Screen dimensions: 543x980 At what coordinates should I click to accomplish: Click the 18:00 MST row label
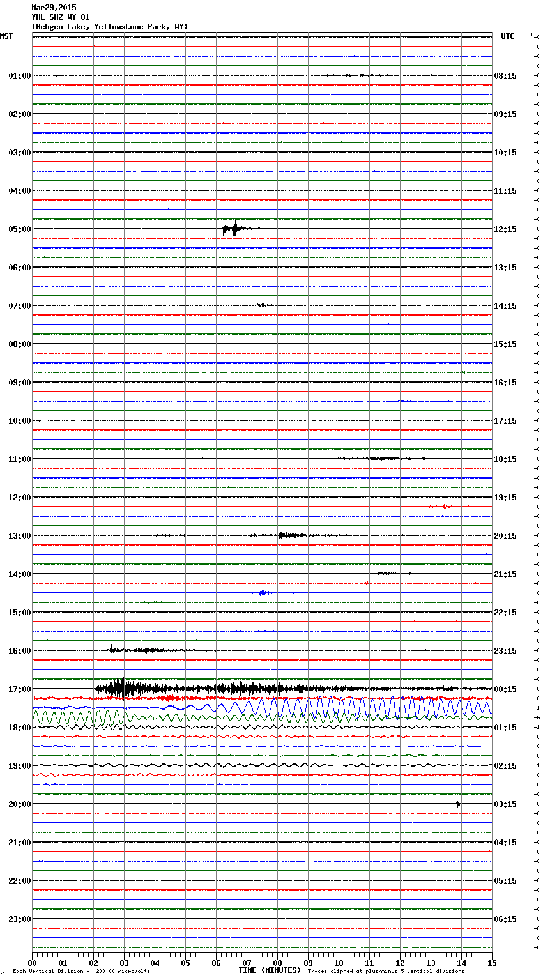click(19, 728)
